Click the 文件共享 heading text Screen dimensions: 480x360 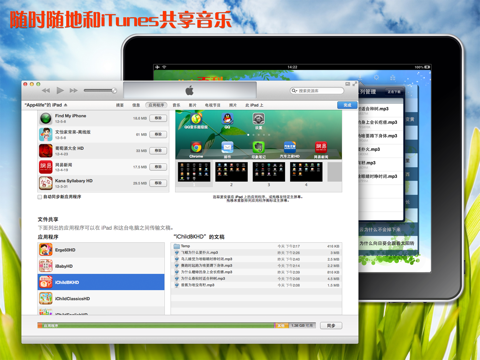point(48,219)
